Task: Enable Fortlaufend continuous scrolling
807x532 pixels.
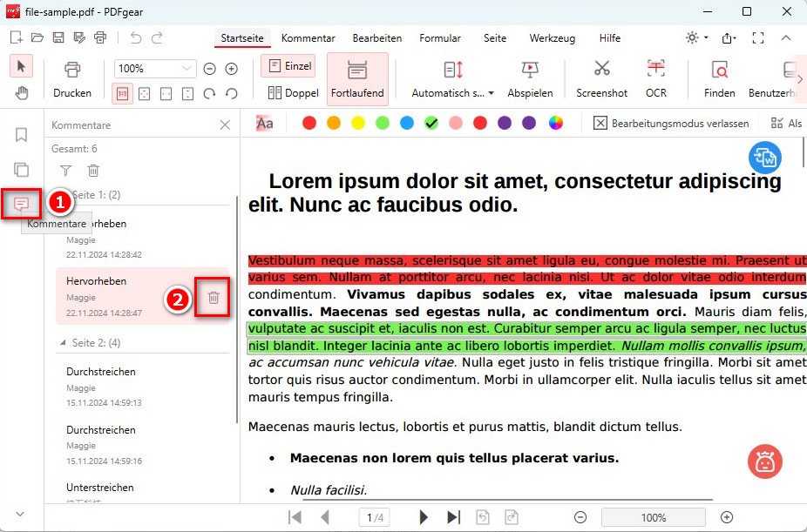Action: (x=356, y=78)
